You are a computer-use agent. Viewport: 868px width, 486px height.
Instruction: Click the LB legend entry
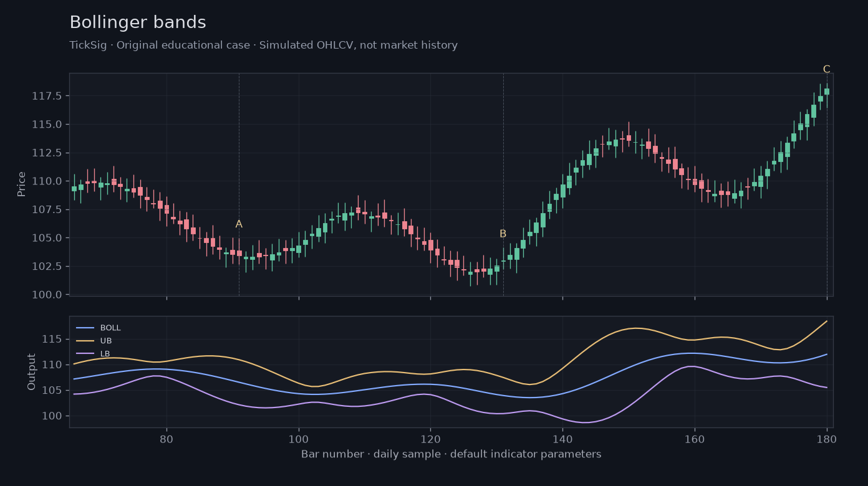[x=94, y=354]
